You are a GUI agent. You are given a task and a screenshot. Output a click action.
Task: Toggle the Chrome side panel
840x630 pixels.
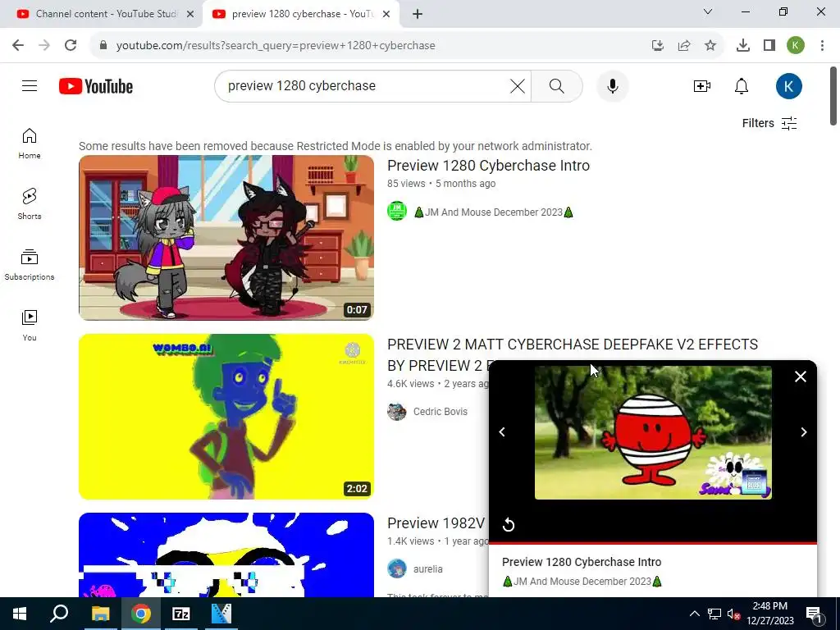[769, 46]
